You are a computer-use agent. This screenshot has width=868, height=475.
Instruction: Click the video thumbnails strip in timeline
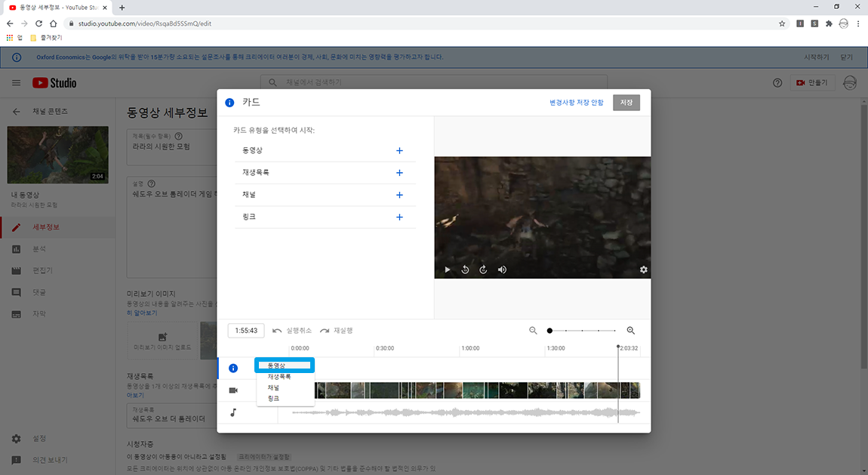click(x=477, y=390)
